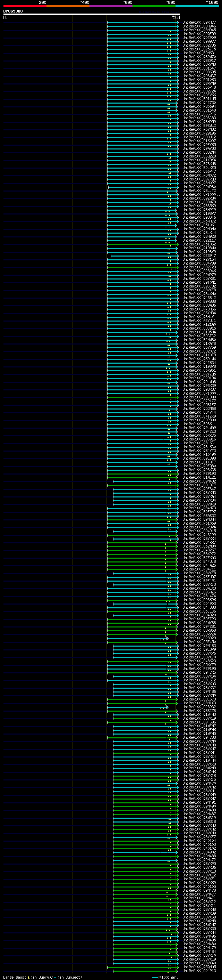
Task: Click the UniRef100_P16097 label
Action: (199, 141)
